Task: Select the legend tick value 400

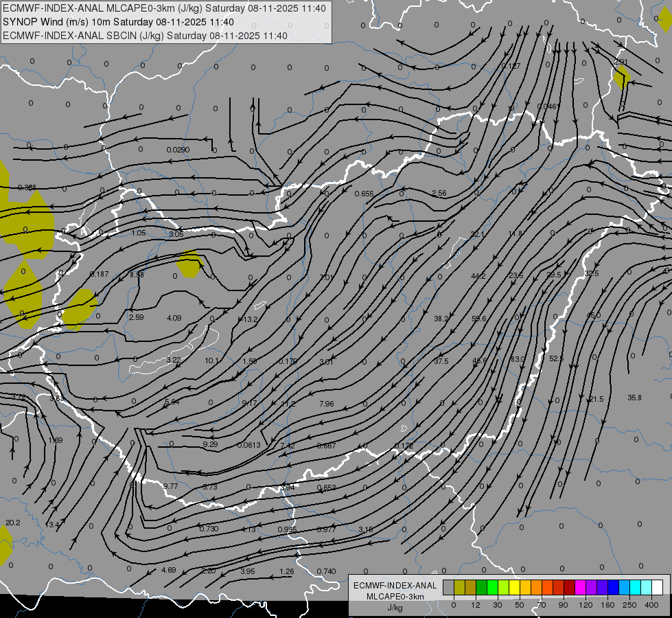Action: 651,605
